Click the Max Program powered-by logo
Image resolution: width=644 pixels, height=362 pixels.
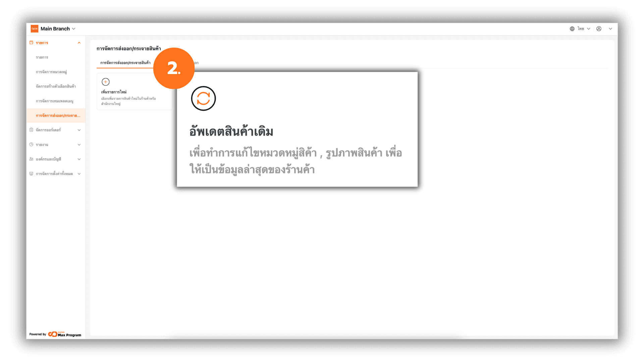(x=65, y=334)
